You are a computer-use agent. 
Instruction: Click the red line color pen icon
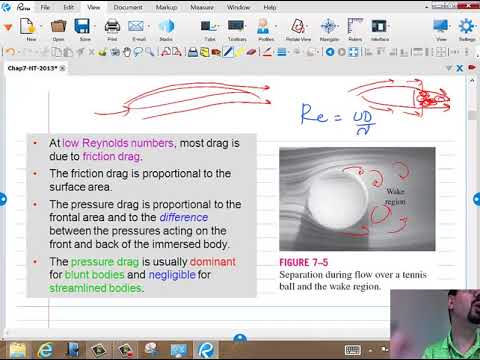(x=267, y=52)
